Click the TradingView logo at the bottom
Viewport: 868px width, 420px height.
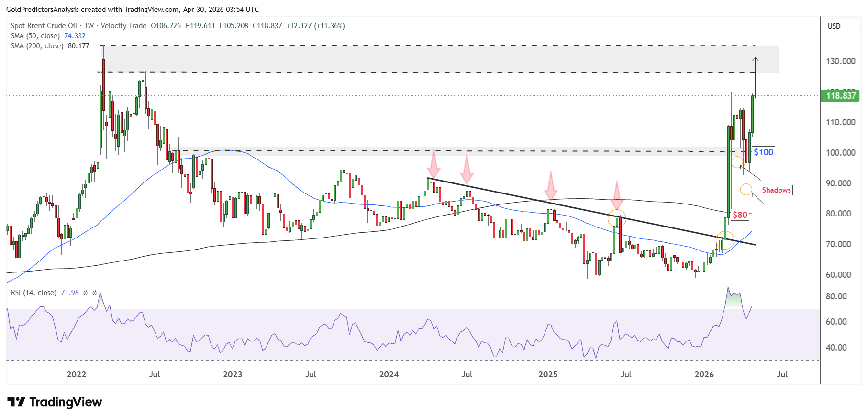pyautogui.click(x=55, y=402)
